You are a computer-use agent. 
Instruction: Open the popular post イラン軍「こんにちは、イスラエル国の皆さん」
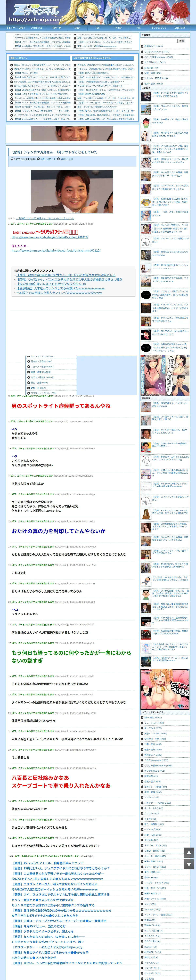[x=171, y=307]
